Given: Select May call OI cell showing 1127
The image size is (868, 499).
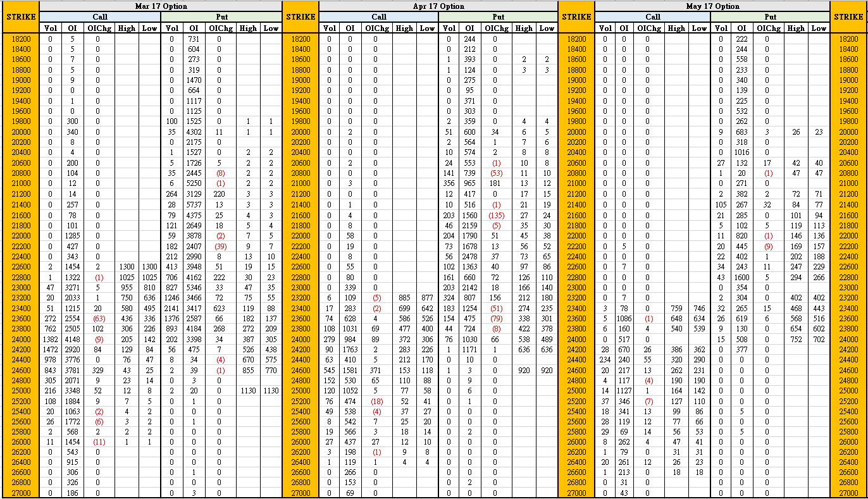Looking at the screenshot, I should [x=624, y=390].
